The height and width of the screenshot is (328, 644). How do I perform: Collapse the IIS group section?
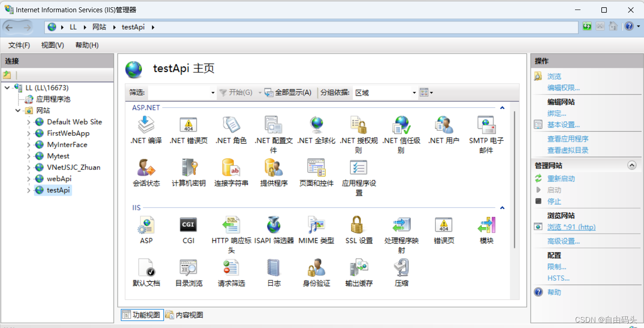502,208
